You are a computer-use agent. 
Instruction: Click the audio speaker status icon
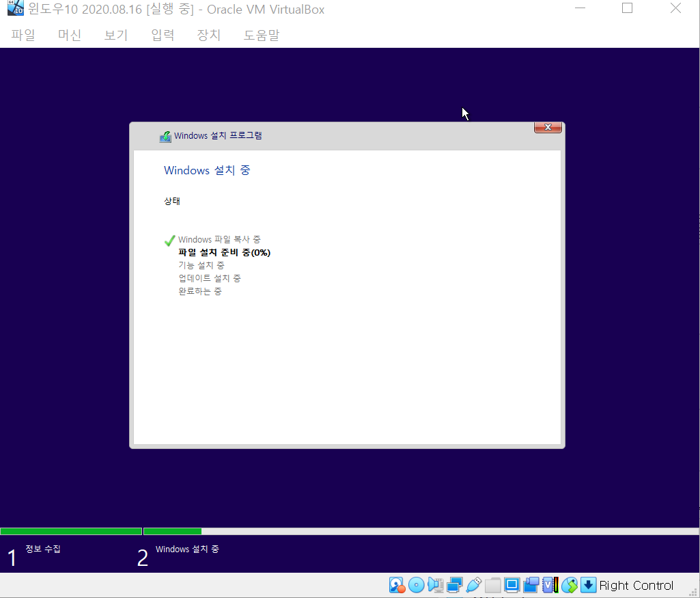coord(435,585)
